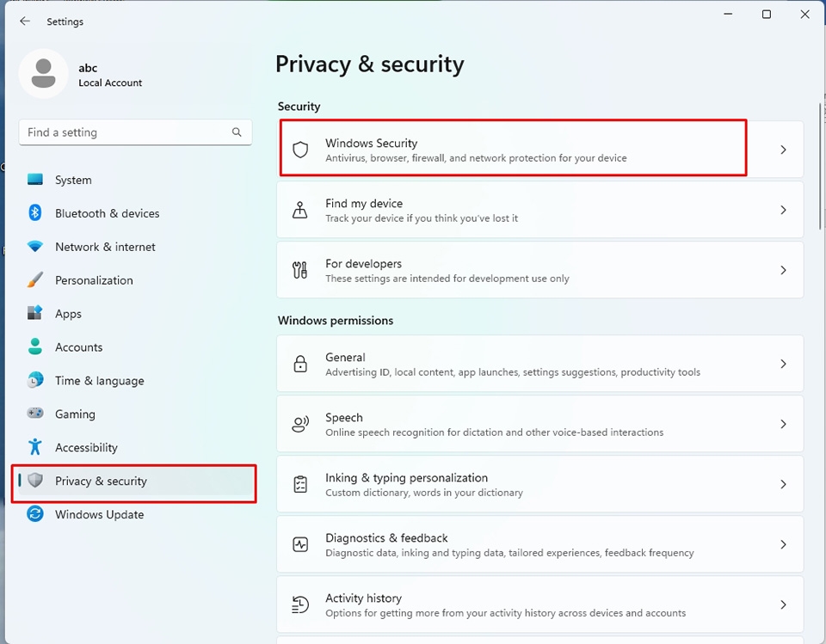Expand the Speech settings entry
The width and height of the screenshot is (826, 644).
coord(539,423)
